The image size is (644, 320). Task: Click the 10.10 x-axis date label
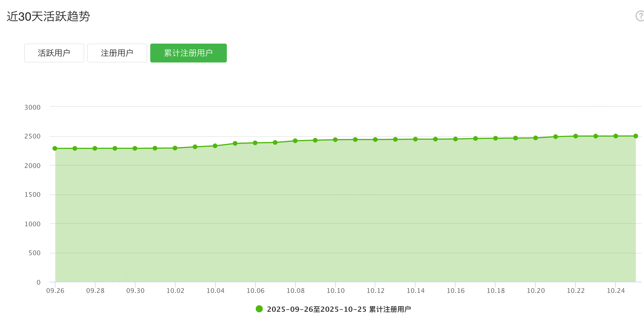[x=336, y=291]
